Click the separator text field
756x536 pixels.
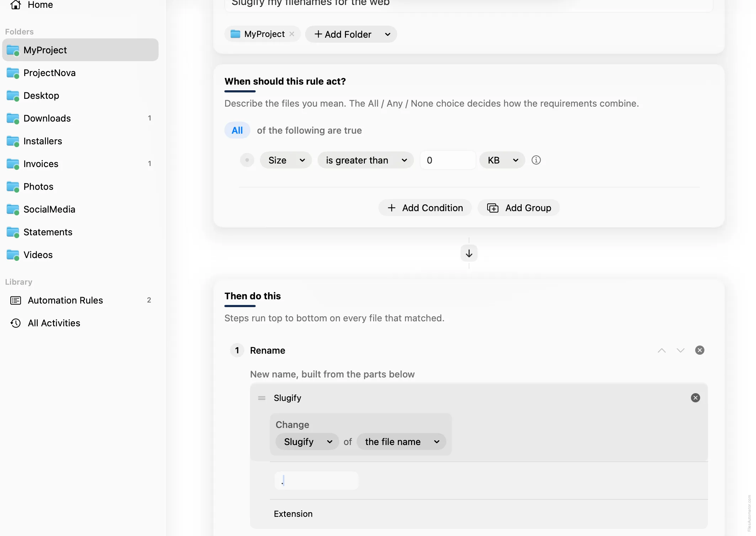click(x=316, y=481)
